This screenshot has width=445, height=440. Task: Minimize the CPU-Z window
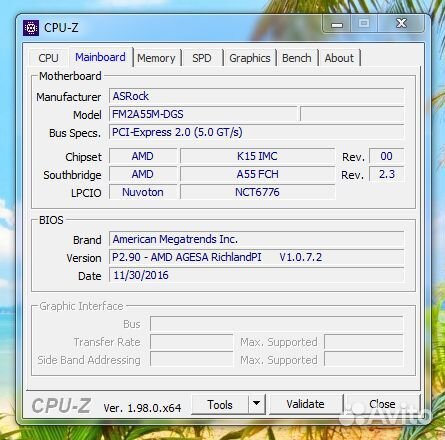point(337,24)
